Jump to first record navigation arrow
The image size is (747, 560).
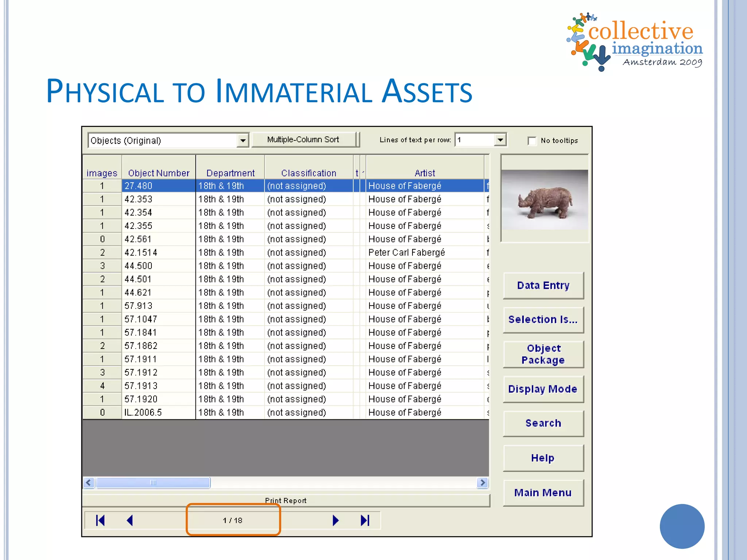pyautogui.click(x=100, y=520)
